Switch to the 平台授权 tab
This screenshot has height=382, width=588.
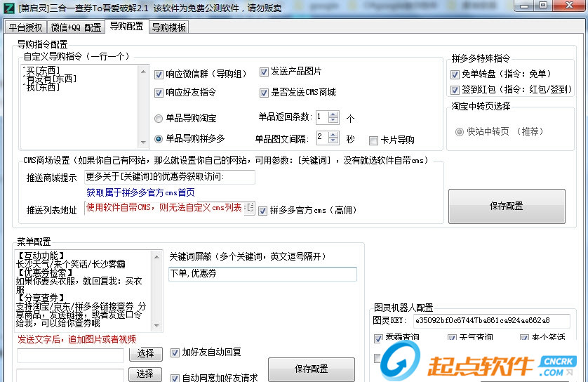click(25, 27)
